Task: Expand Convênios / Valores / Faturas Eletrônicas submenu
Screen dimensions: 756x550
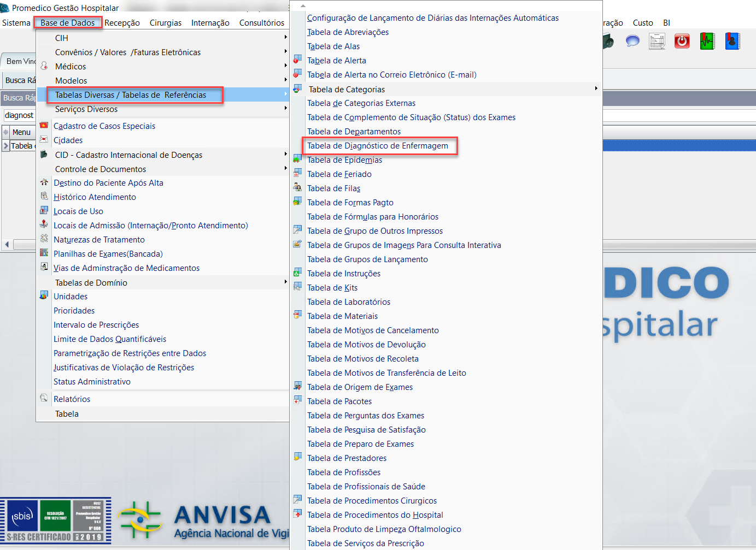Action: click(x=285, y=52)
